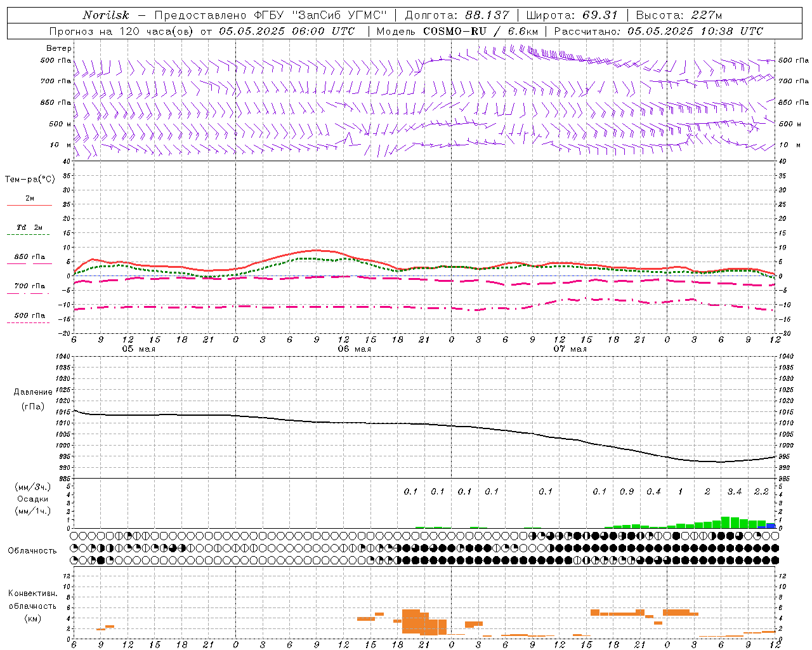Click the "(мм/1ч.)" unit label
Image resolution: width=812 pixels, height=650 pixels.
[x=33, y=511]
